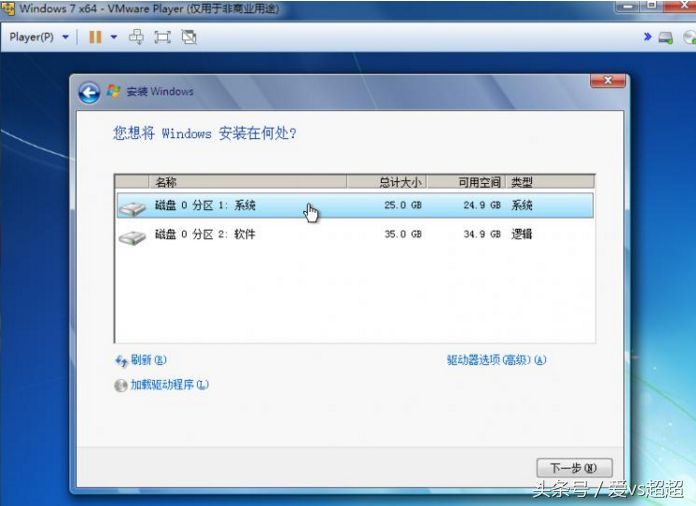Click the disk icon for partition 2

[x=132, y=237]
